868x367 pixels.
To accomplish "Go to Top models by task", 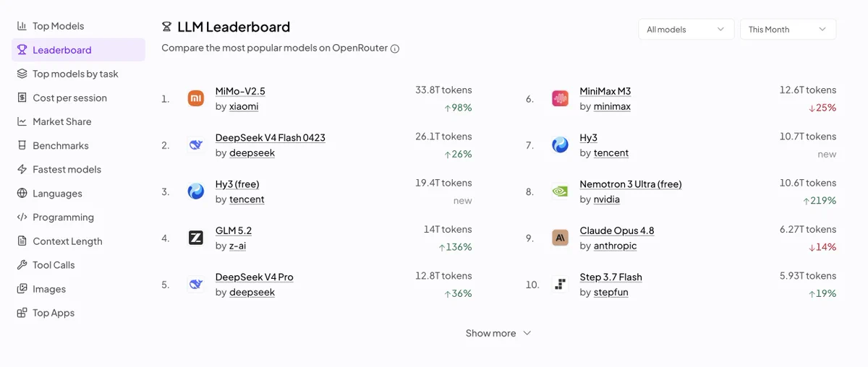I will [78, 74].
